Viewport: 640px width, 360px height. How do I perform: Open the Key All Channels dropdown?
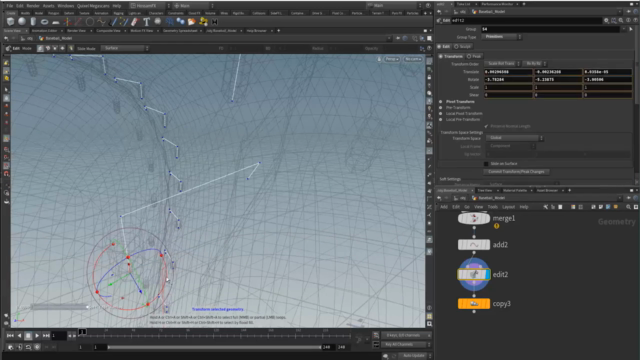pyautogui.click(x=406, y=345)
